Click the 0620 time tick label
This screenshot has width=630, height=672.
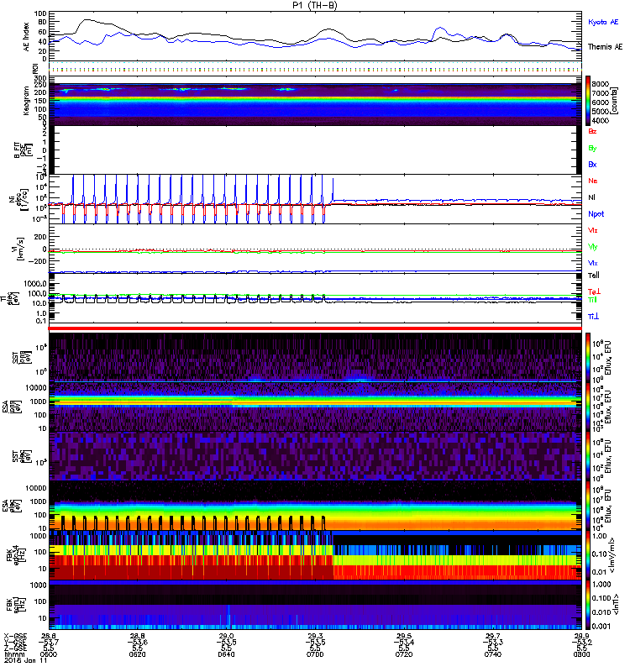coord(137,654)
